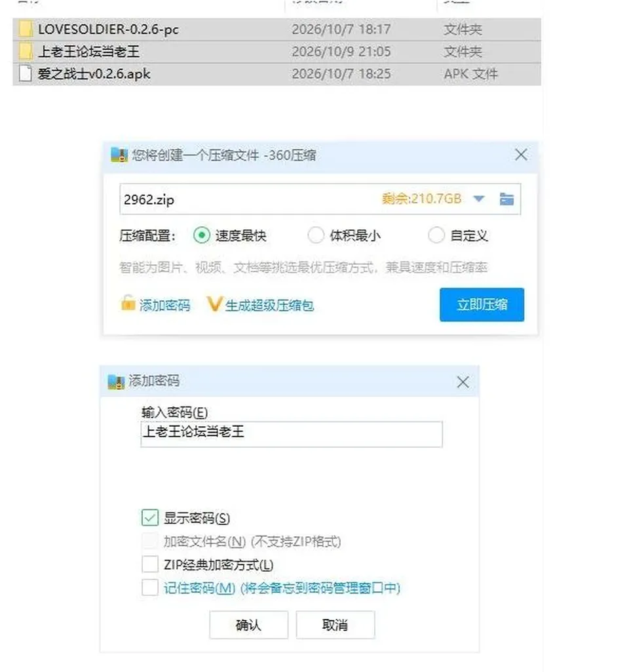
Task: Focus the 输入密码(E) password field
Action: pyautogui.click(x=291, y=434)
